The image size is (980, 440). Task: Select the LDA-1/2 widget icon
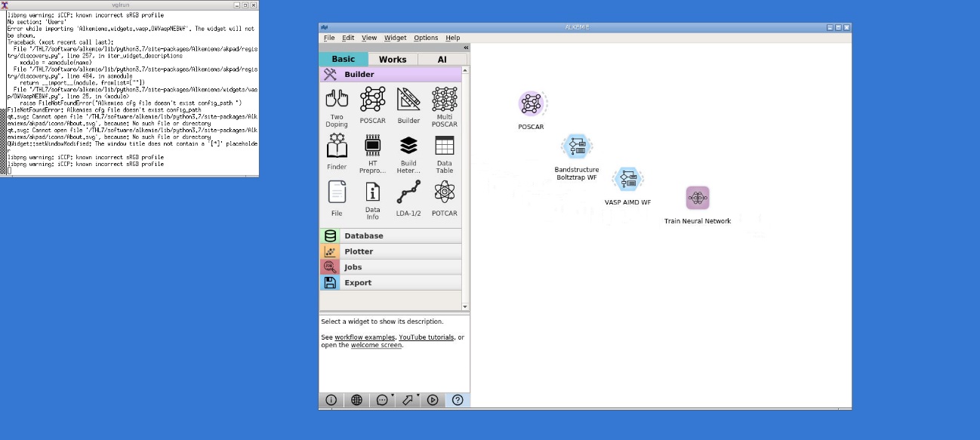[x=408, y=192]
